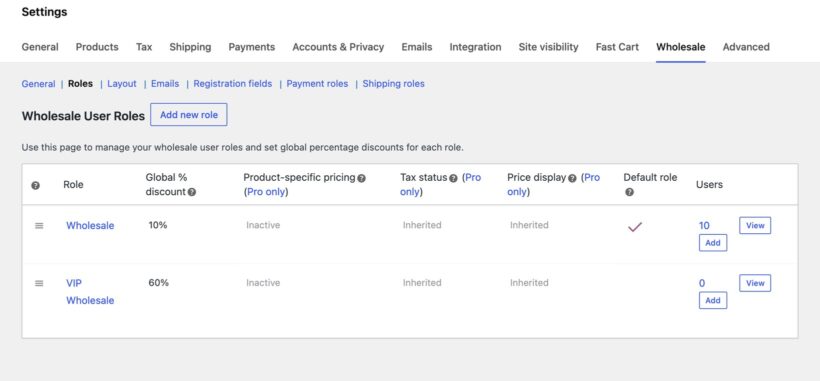Click help icon beside Price display
Viewport: 820px width, 381px height.
tap(572, 178)
